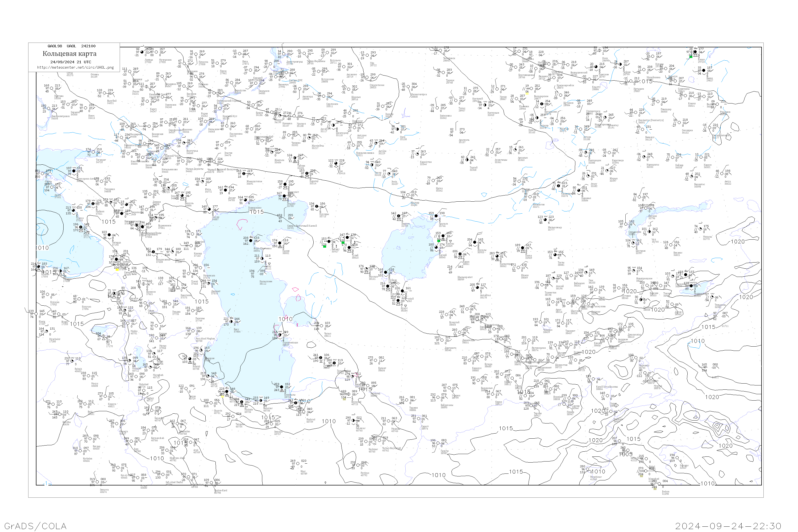Click the Липецк filled station circle
The width and height of the screenshot is (798, 532).
coord(142,52)
